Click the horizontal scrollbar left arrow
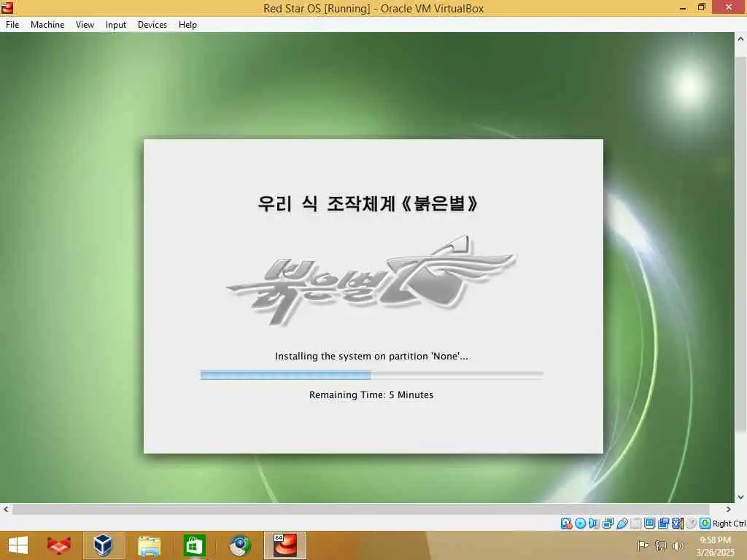Screen dimensions: 747x560 click(6, 509)
